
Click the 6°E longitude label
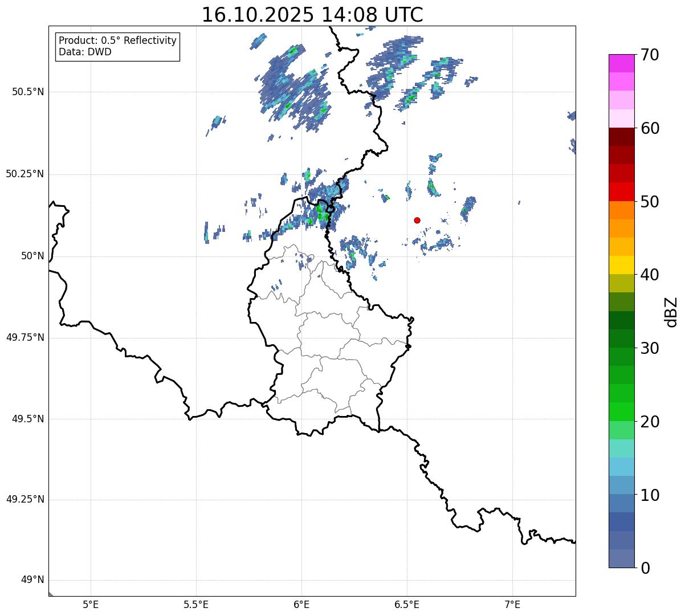pos(301,605)
